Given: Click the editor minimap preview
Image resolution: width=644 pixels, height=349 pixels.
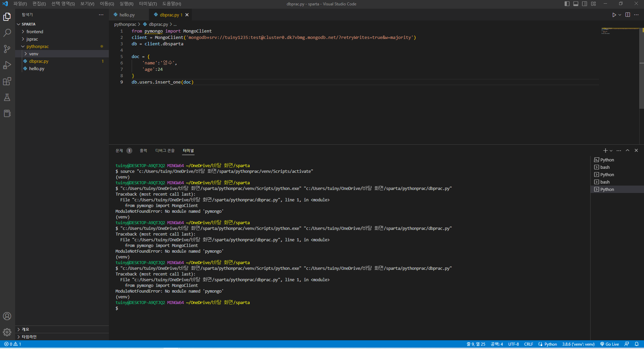Looking at the screenshot, I should [620, 31].
